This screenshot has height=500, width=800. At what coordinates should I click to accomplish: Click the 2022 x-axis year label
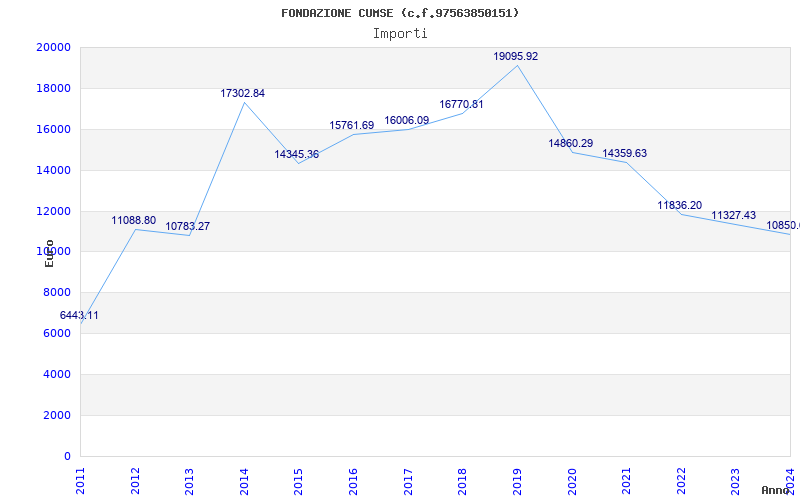(681, 481)
